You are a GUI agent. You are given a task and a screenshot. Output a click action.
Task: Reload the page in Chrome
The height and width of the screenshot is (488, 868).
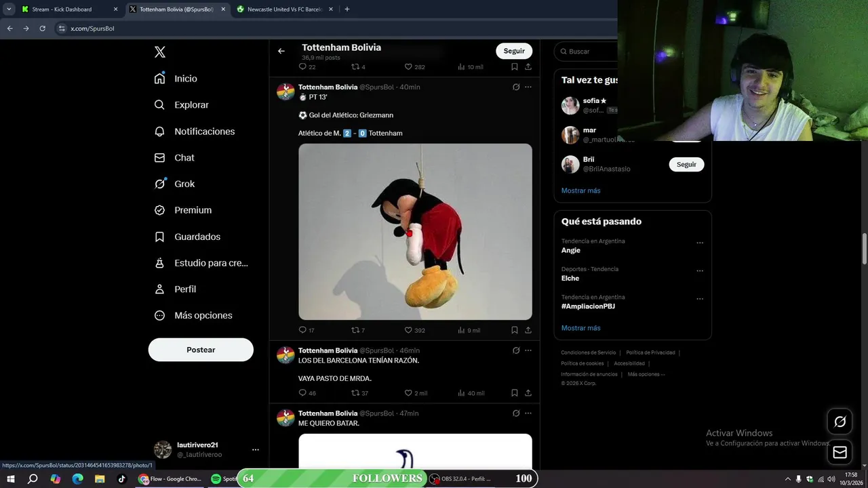point(42,28)
